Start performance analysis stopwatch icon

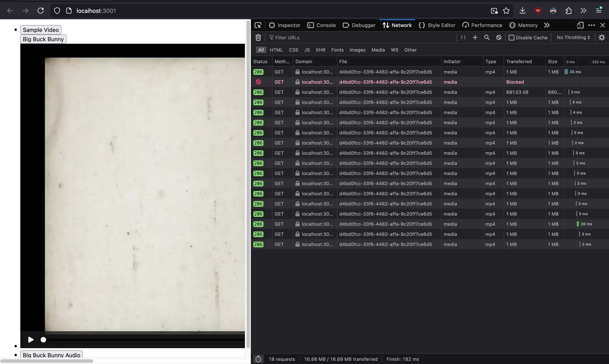[258, 359]
